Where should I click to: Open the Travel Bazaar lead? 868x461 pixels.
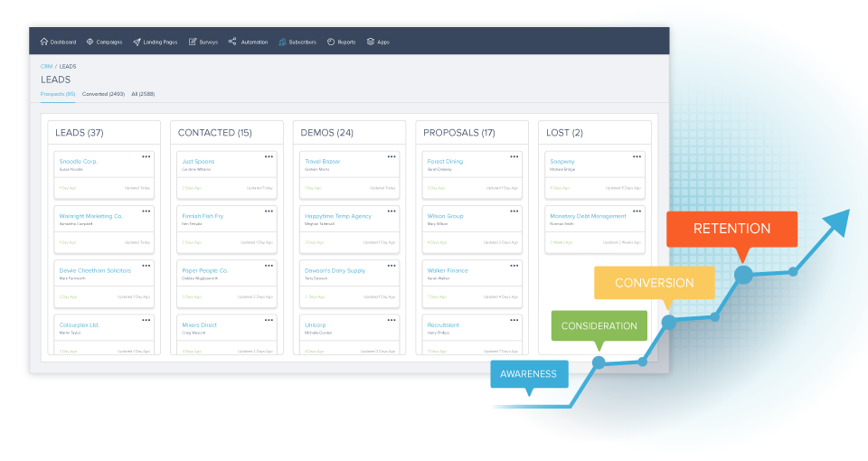pyautogui.click(x=321, y=162)
